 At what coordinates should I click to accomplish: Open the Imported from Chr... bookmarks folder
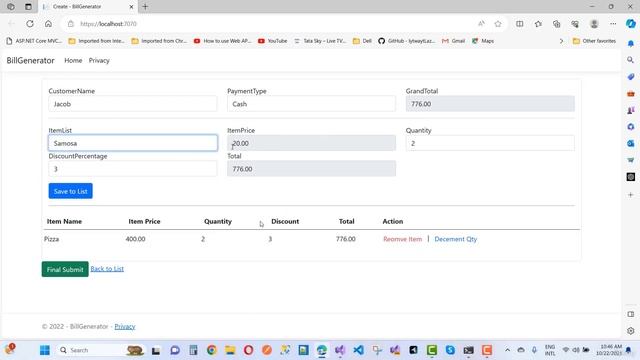159,41
